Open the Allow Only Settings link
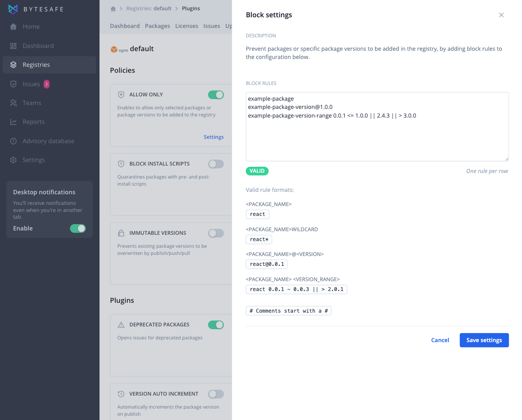This screenshot has width=522, height=420. click(x=214, y=137)
